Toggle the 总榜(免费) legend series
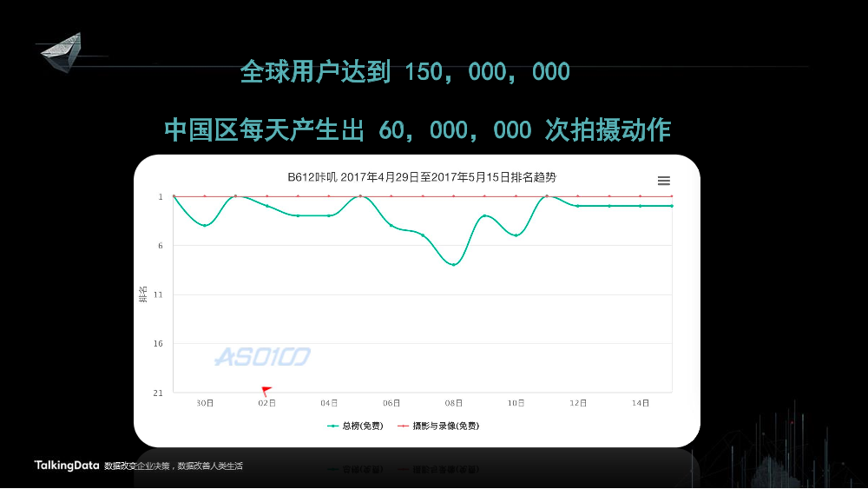 tap(355, 426)
